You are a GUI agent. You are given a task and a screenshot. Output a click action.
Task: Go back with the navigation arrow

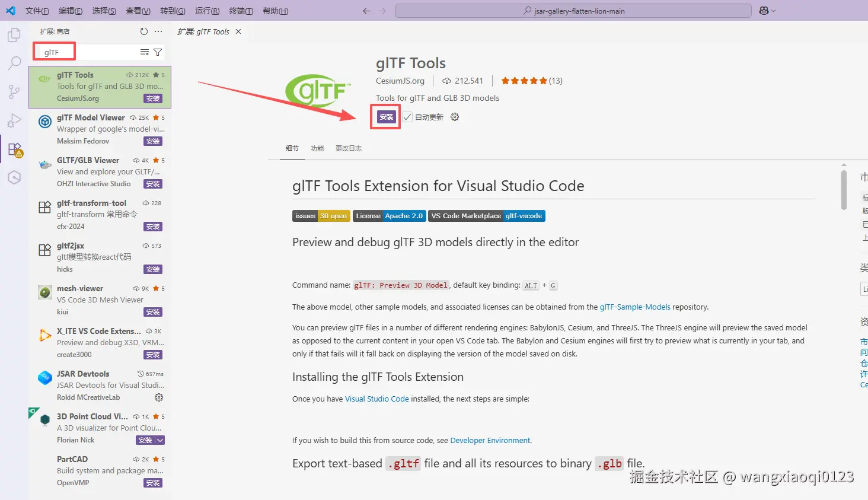tap(366, 11)
